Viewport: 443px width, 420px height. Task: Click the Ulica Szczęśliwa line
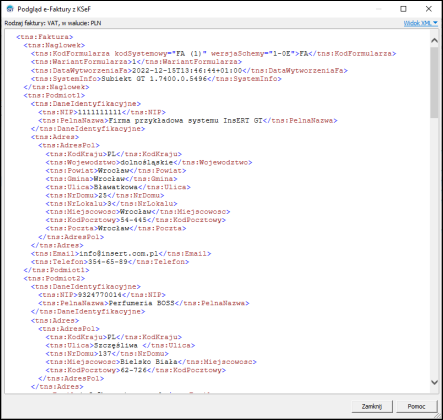click(121, 345)
